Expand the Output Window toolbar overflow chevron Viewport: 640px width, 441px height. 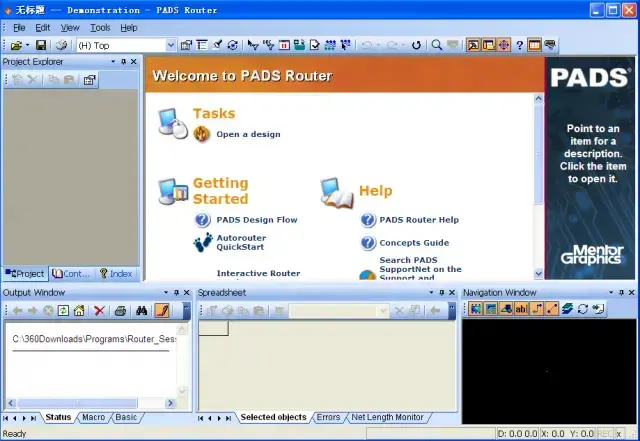[x=186, y=311]
